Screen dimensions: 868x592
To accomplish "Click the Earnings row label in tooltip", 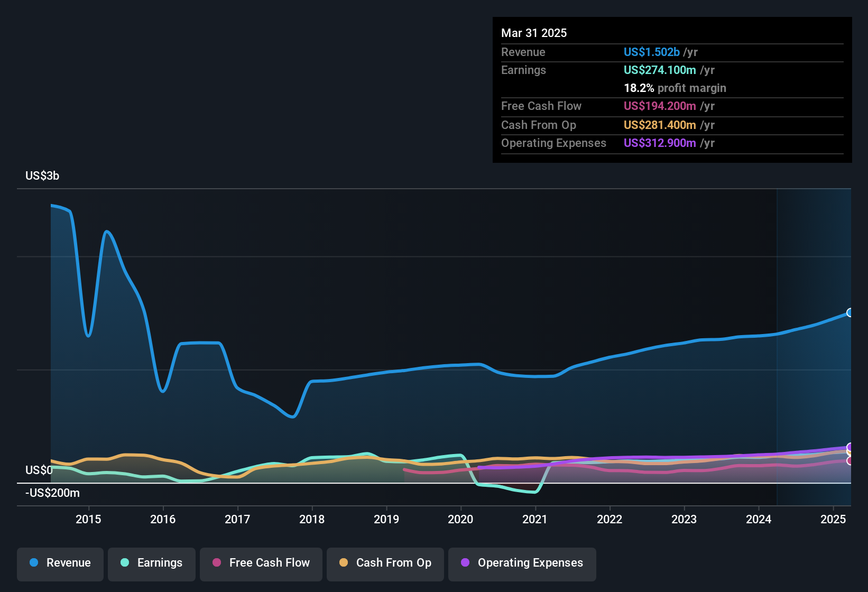I will click(523, 70).
